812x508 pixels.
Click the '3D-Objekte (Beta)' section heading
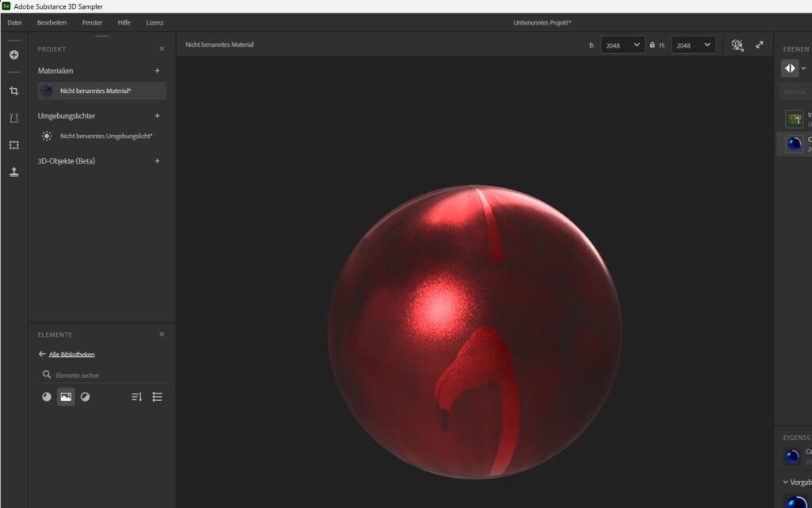pyautogui.click(x=67, y=160)
